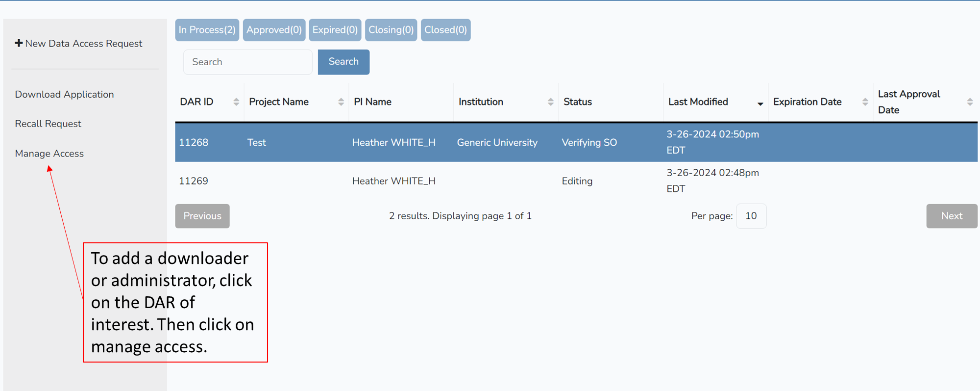Open the In Process(2) tab
The image size is (980, 391).
coord(207,30)
